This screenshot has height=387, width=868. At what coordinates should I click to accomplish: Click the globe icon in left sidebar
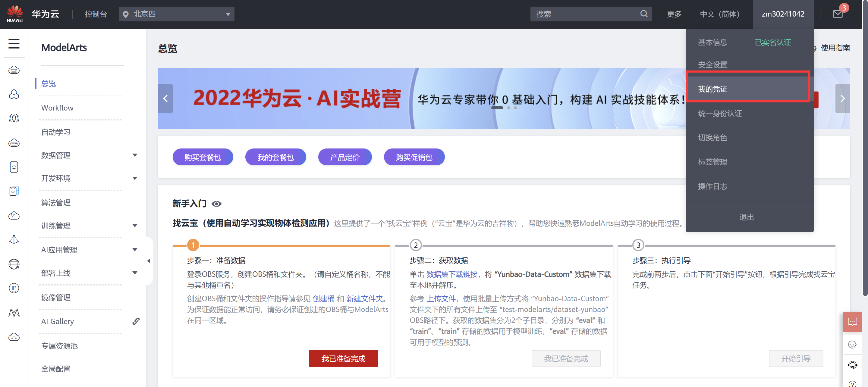coord(14,264)
